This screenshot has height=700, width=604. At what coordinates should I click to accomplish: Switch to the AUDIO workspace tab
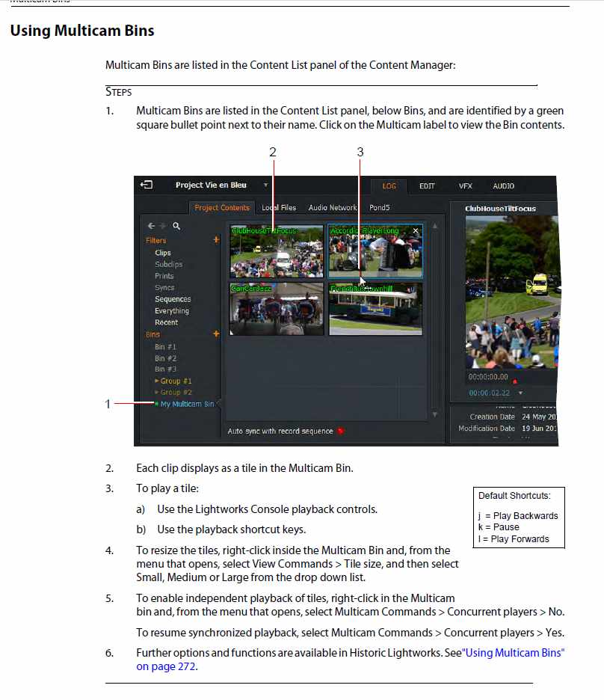pyautogui.click(x=504, y=186)
